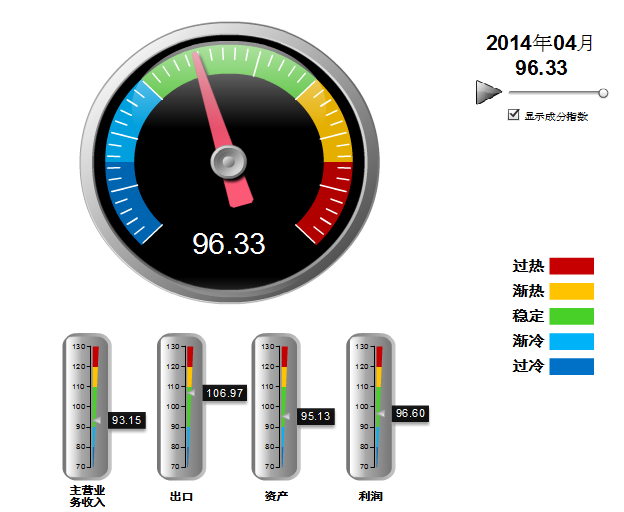The width and height of the screenshot is (624, 512).
Task: Toggle the 显示成分指数 checkbox
Action: coord(514,115)
